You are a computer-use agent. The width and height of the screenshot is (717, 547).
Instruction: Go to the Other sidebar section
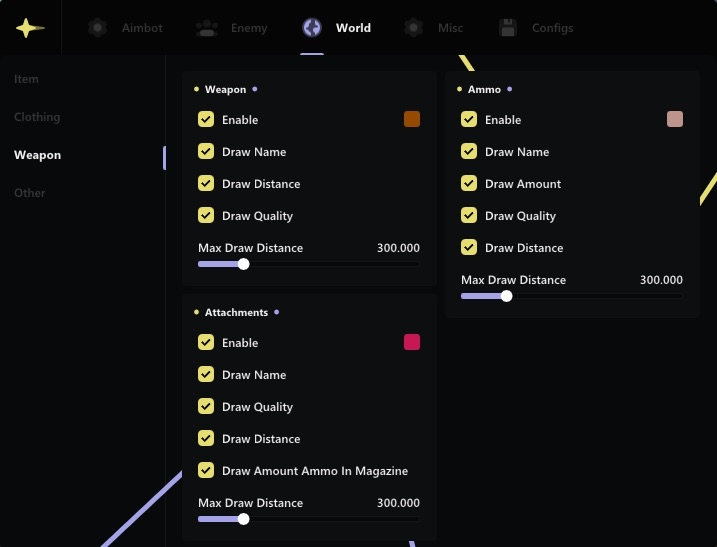click(x=30, y=193)
